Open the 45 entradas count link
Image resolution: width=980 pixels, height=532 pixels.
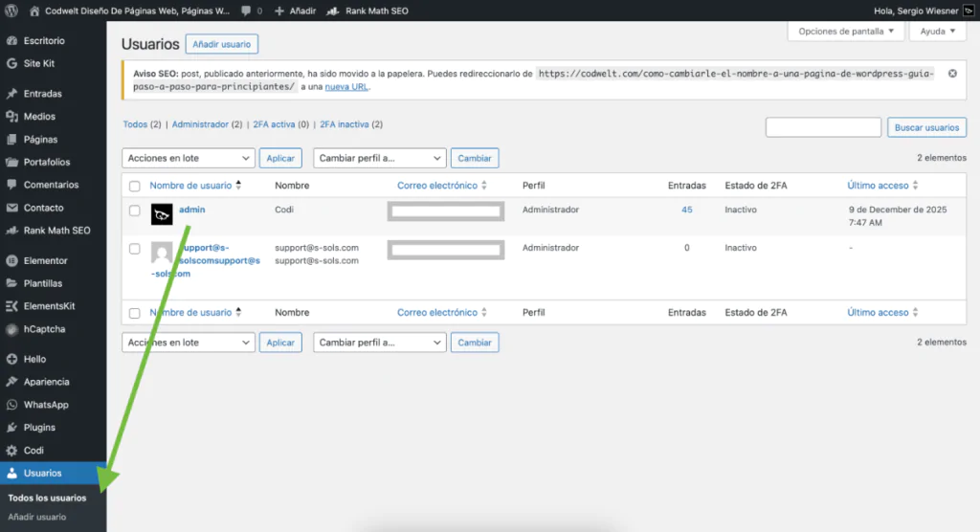pos(687,210)
